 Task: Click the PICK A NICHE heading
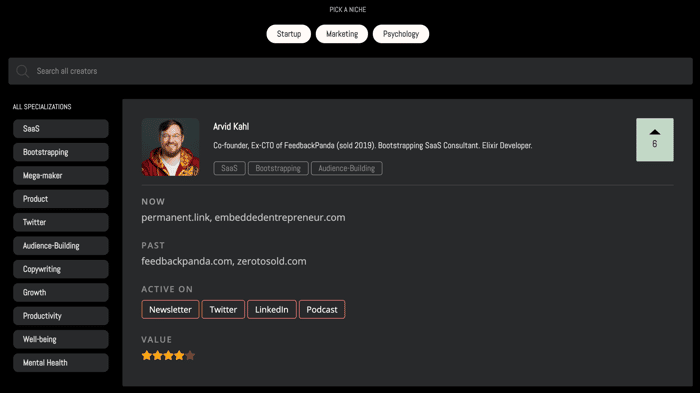click(348, 9)
